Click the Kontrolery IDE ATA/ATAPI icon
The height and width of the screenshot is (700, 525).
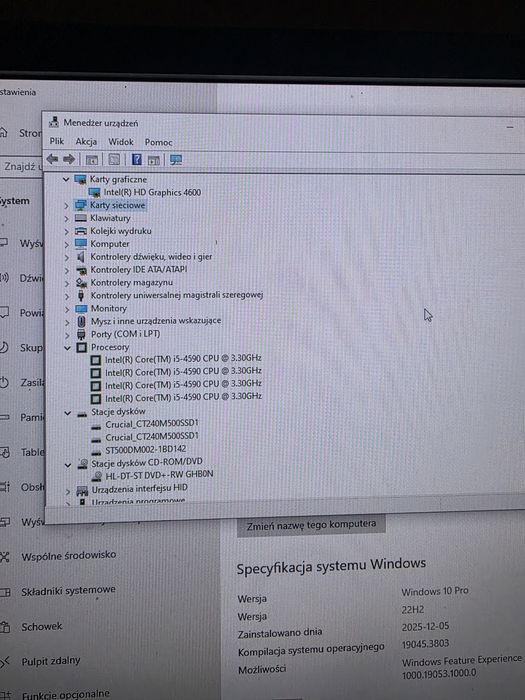81,270
